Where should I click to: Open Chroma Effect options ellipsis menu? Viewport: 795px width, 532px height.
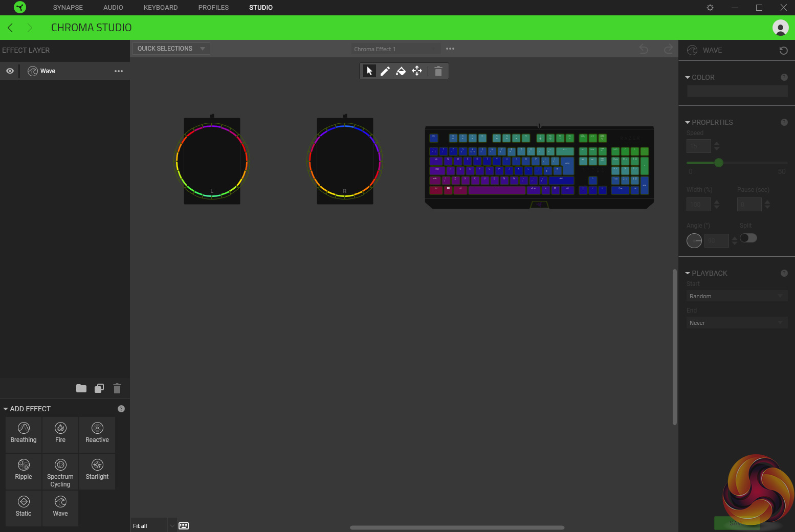(450, 49)
